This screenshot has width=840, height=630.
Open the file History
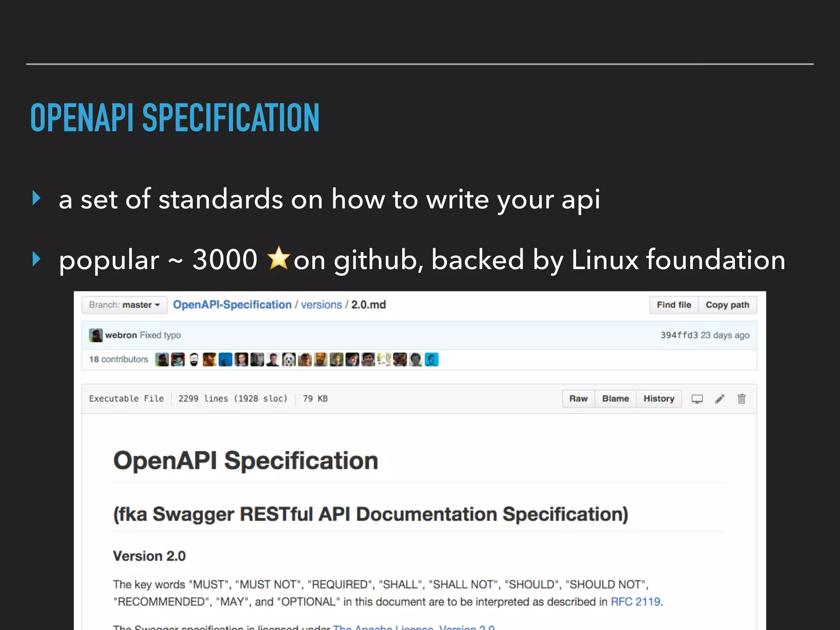659,399
